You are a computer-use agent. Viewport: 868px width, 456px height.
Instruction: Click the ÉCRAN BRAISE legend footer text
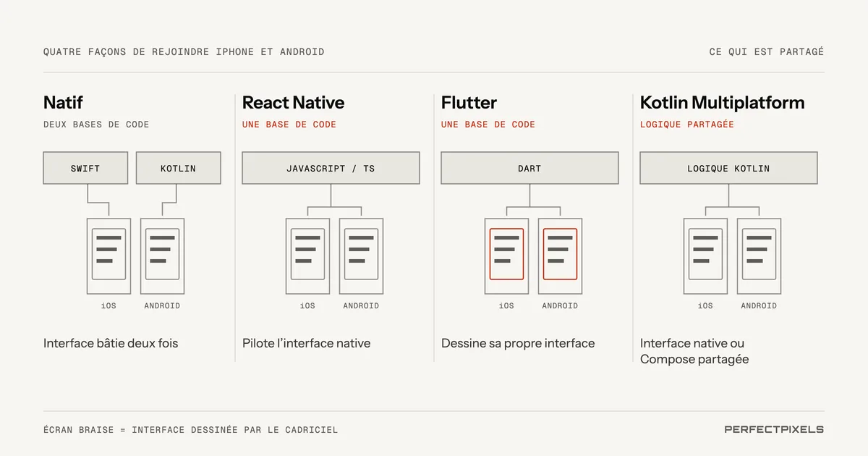pyautogui.click(x=190, y=430)
